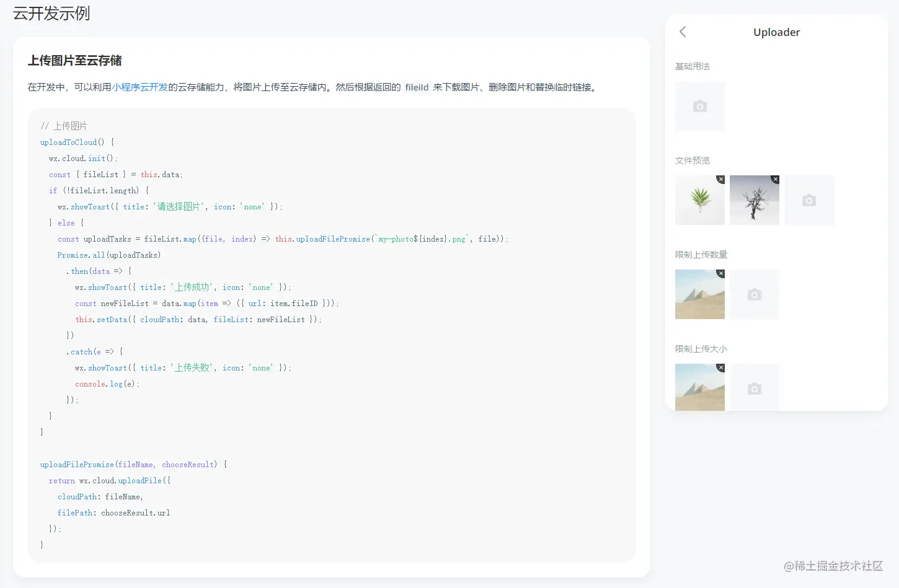Click the '// 上传图片' code comment
Screen dimensions: 899x588
tap(64, 126)
